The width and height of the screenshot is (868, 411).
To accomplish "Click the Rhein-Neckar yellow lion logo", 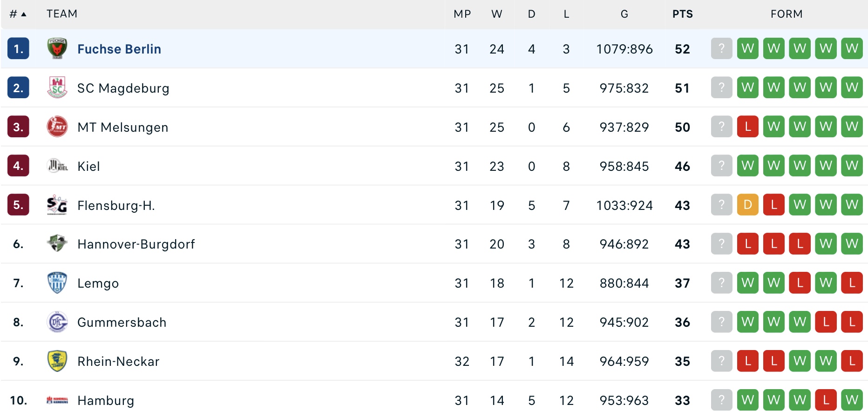I will pos(57,361).
